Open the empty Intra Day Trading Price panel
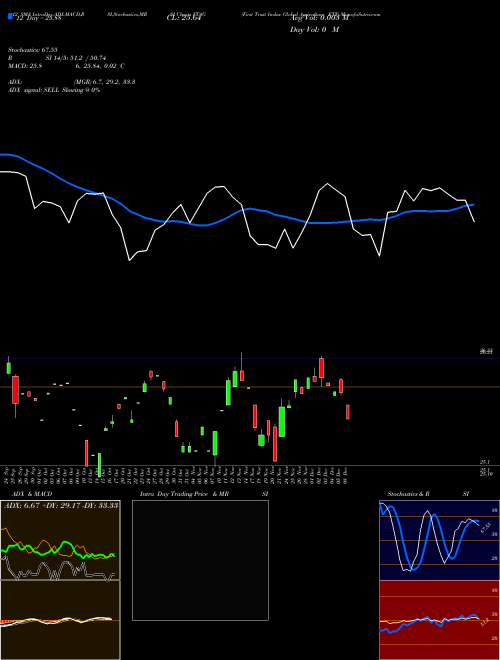This screenshot has height=660, width=500. click(200, 560)
